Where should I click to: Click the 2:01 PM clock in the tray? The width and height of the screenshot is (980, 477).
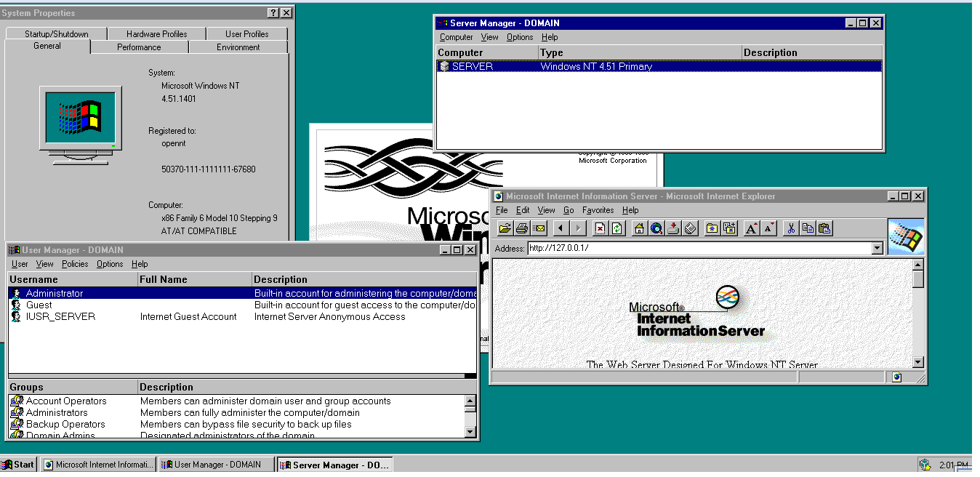(x=952, y=465)
